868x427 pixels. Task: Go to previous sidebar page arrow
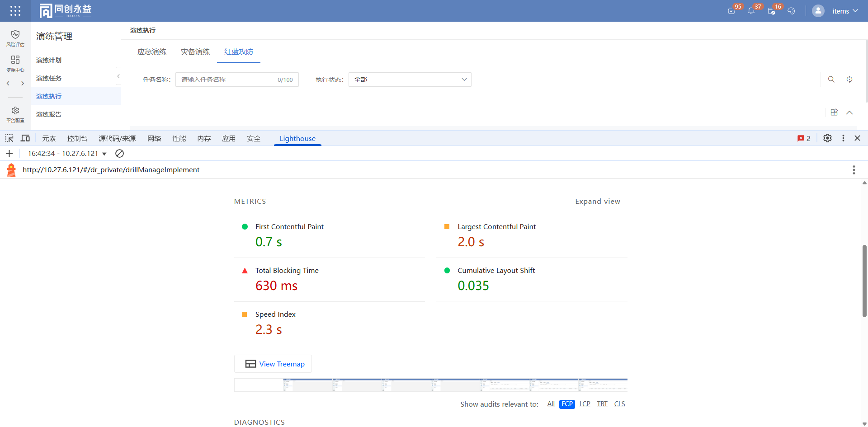(x=8, y=84)
